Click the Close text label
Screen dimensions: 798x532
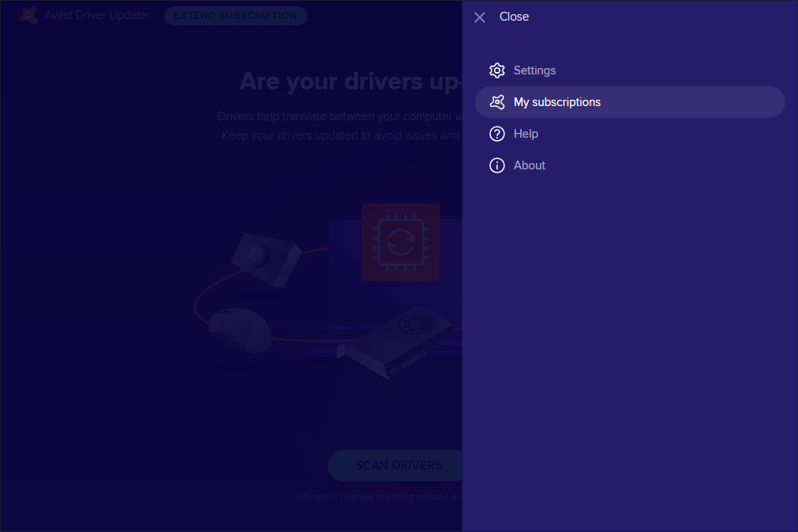514,17
